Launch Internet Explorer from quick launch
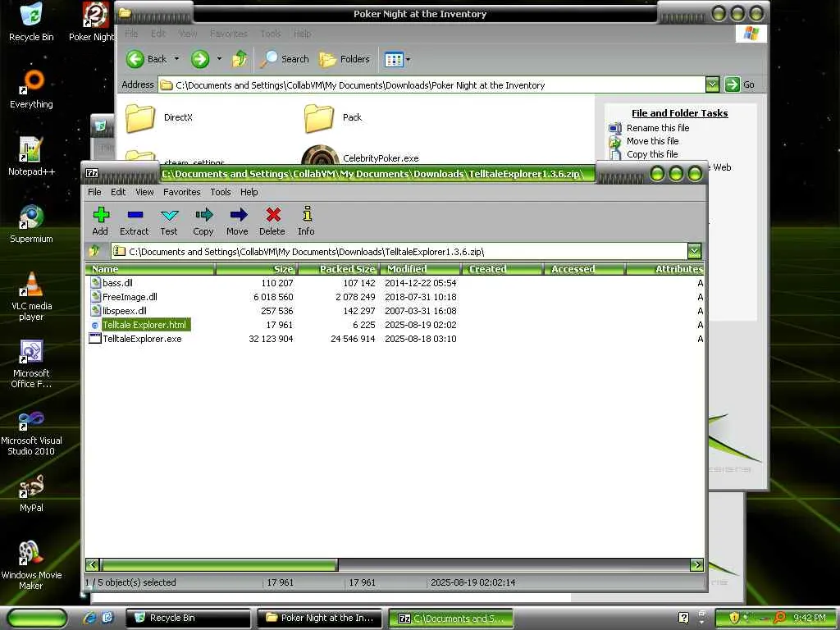Screen dimensions: 840x630 89,618
